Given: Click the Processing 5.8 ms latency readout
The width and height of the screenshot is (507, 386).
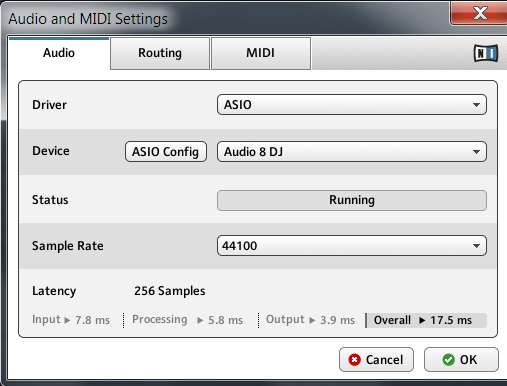Looking at the screenshot, I should 187,320.
